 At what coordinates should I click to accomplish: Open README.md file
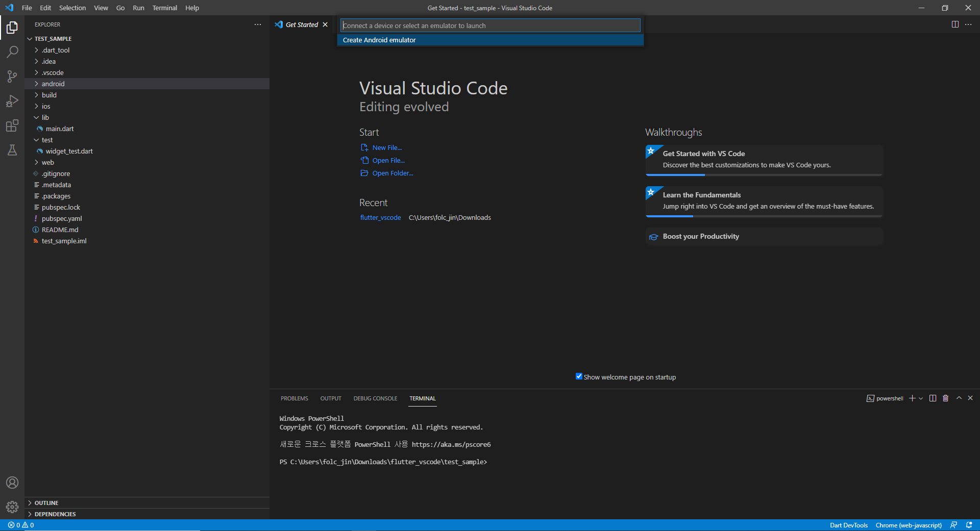click(147, 230)
